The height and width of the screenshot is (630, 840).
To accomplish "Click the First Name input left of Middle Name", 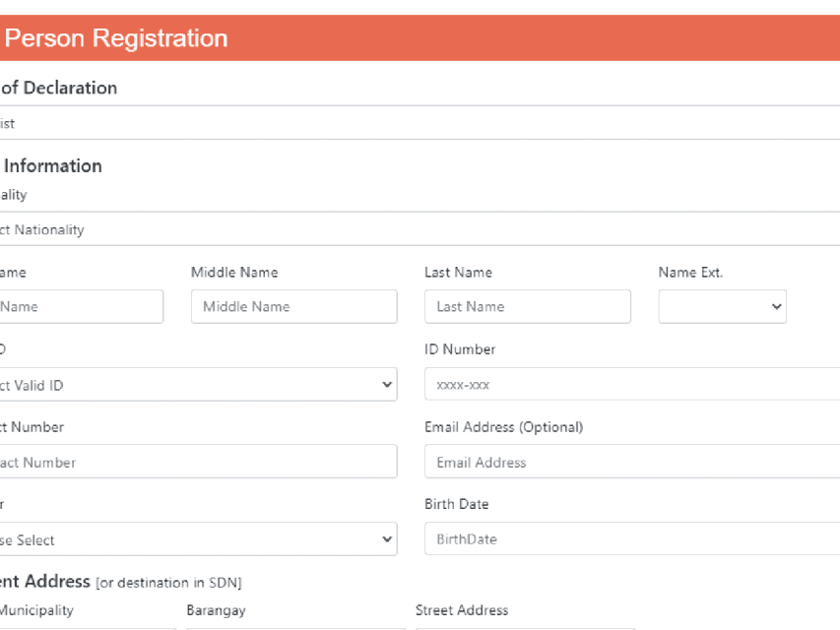I will [x=81, y=306].
